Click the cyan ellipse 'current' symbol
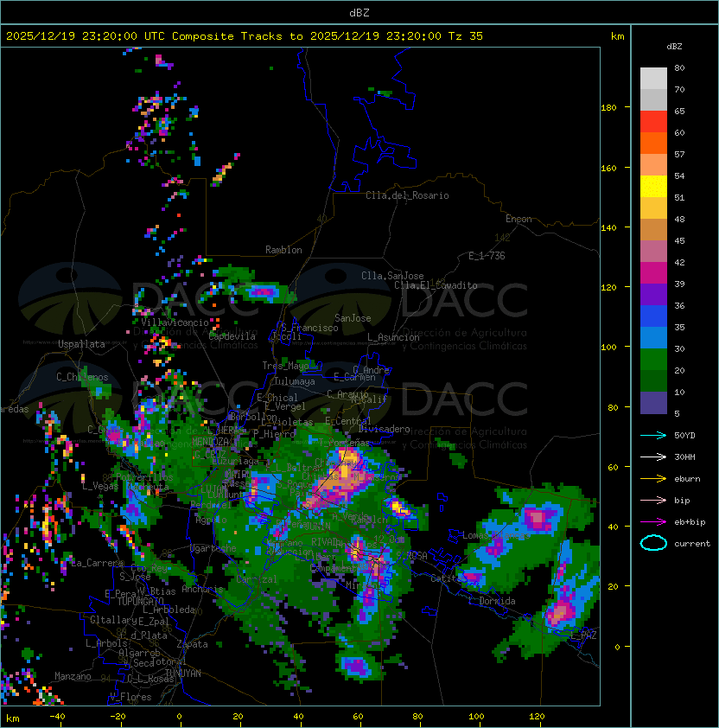719x728 pixels. click(x=653, y=543)
